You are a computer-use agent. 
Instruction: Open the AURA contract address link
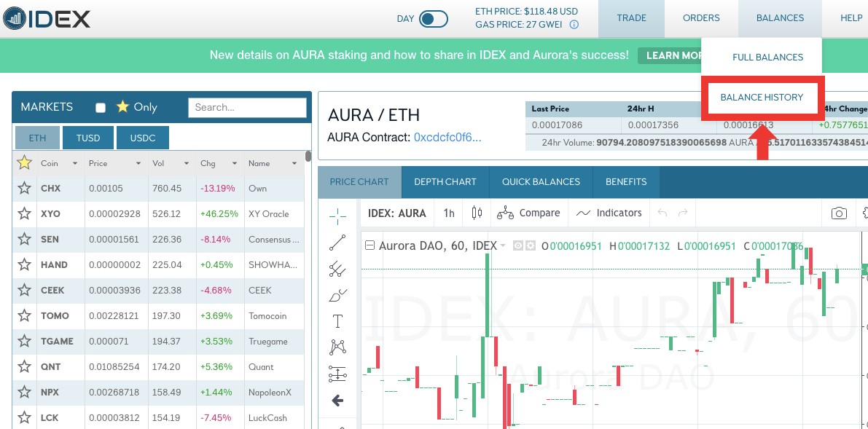[x=447, y=137]
